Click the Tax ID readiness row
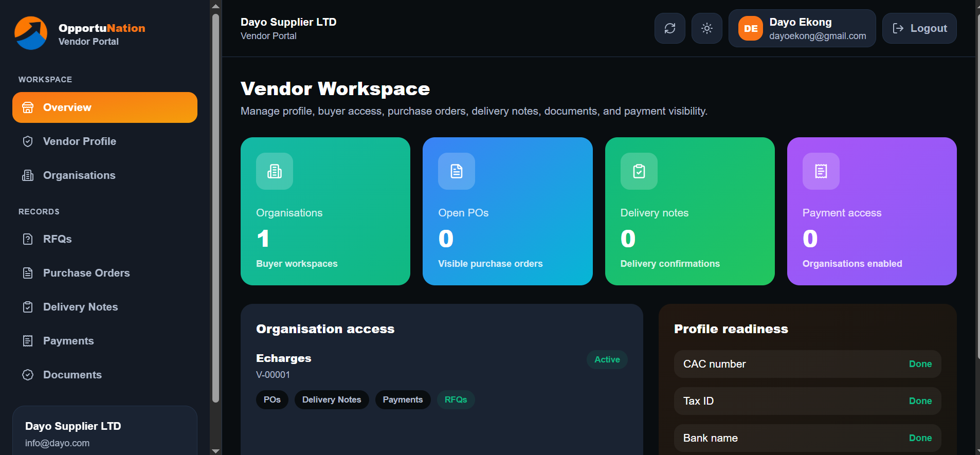 808,401
